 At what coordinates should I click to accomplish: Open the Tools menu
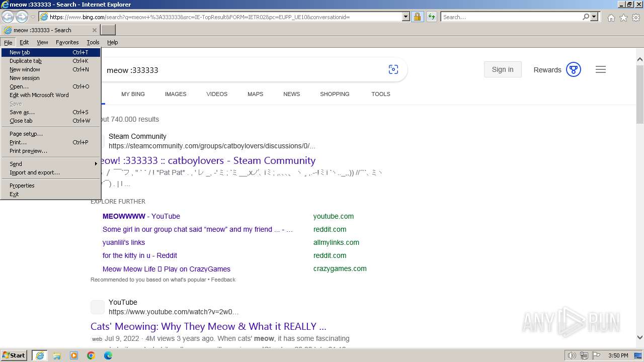[93, 42]
